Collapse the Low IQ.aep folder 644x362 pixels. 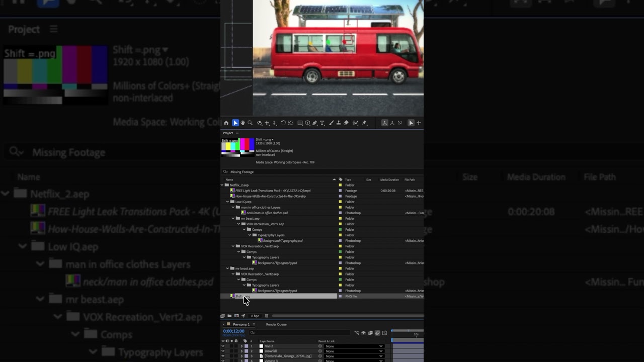[227, 202]
